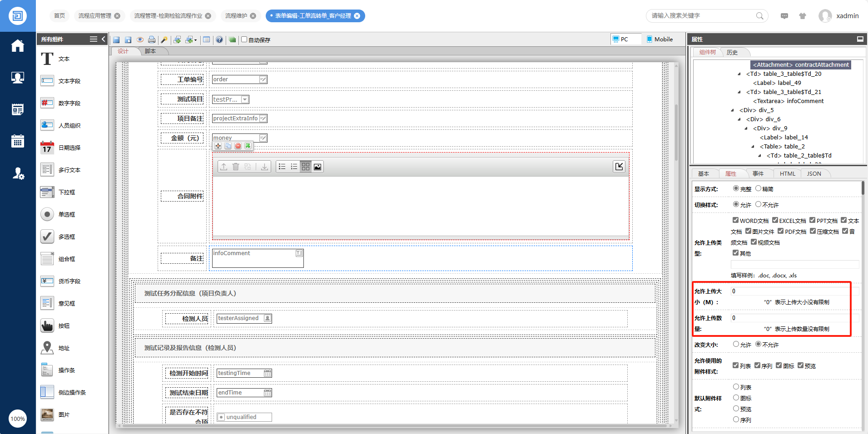Open the magic wand wizard tool
Image resolution: width=868 pixels, height=434 pixels.
[164, 40]
